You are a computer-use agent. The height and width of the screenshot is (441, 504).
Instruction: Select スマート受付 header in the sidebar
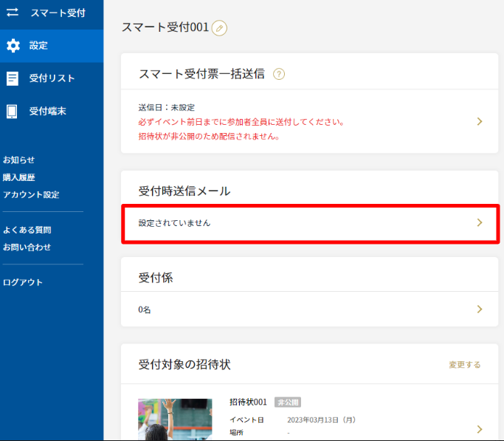pyautogui.click(x=58, y=13)
